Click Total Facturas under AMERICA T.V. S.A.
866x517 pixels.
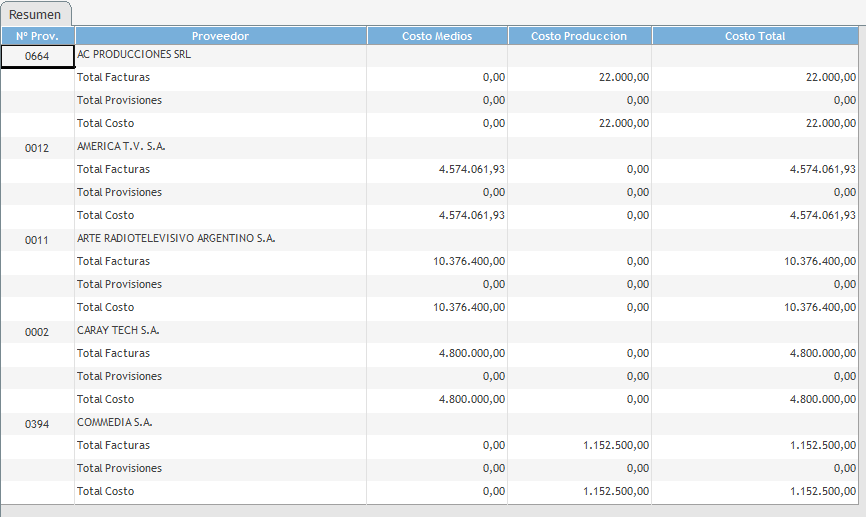point(113,169)
